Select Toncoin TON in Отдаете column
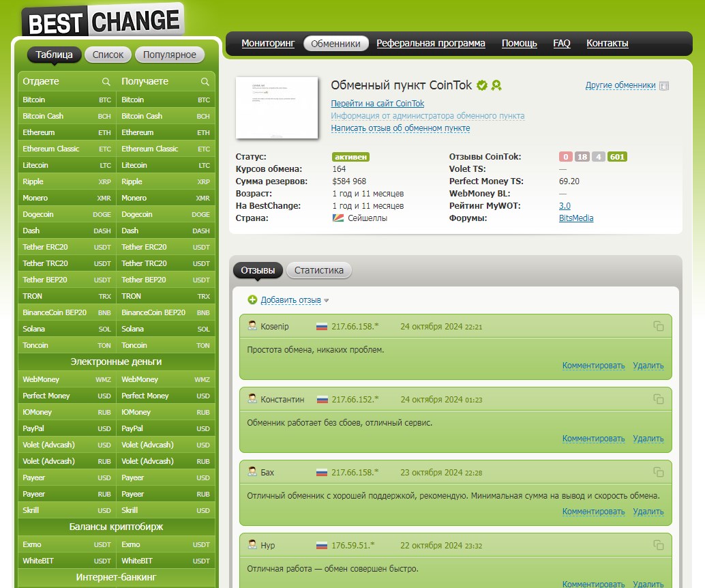 click(67, 345)
